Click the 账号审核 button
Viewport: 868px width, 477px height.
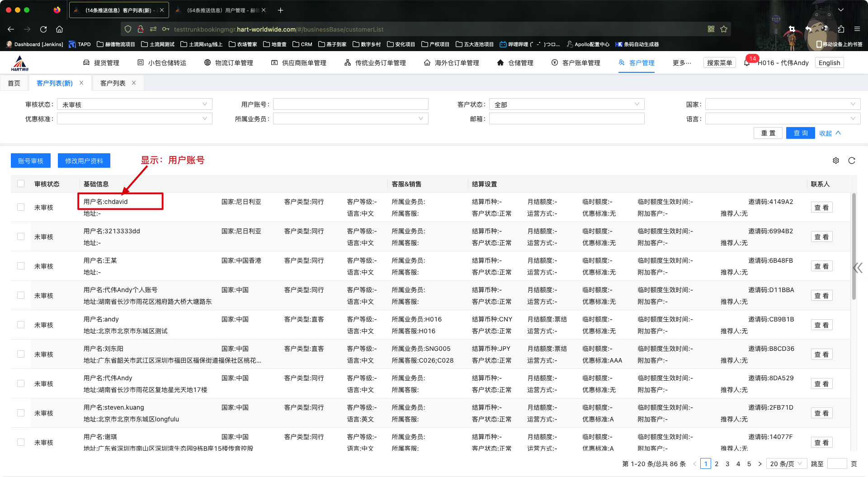(31, 161)
